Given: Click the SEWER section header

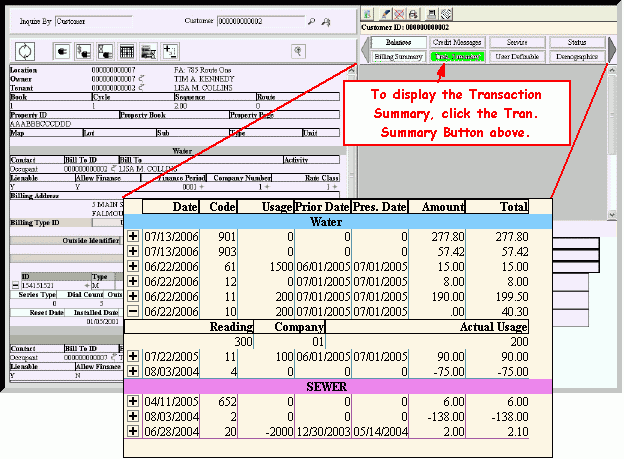Looking at the screenshot, I should coord(338,387).
